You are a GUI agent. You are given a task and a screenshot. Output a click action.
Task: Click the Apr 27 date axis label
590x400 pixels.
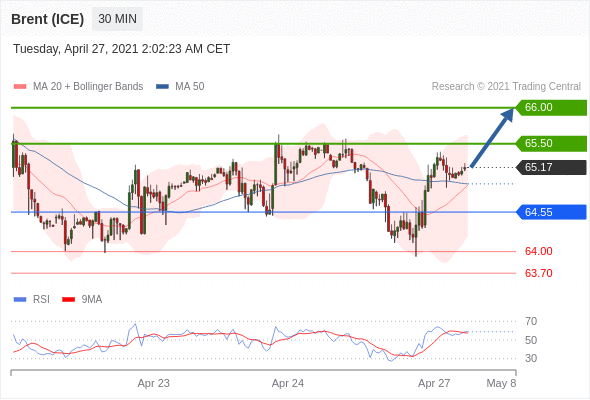(434, 383)
